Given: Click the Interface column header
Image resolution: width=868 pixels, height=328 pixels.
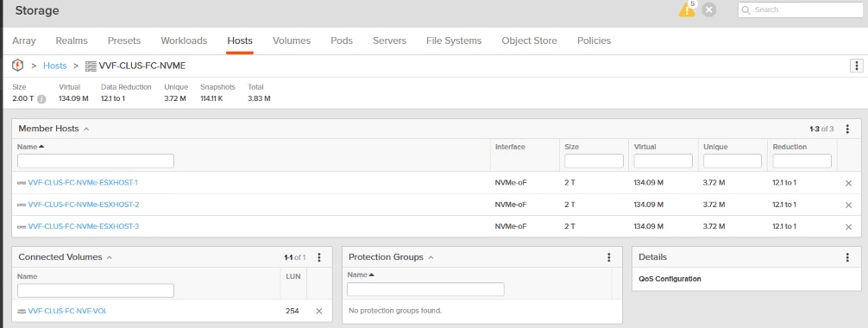Looking at the screenshot, I should tap(511, 147).
